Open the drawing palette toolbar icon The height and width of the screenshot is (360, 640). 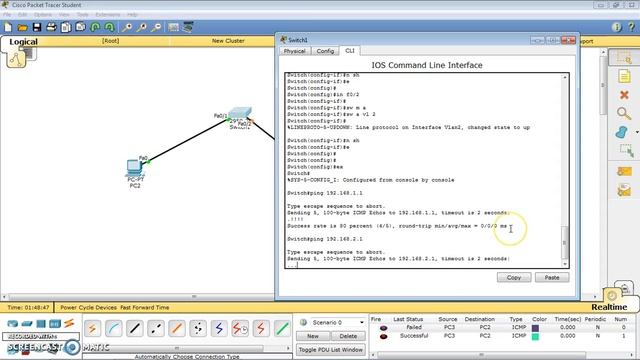point(173,27)
